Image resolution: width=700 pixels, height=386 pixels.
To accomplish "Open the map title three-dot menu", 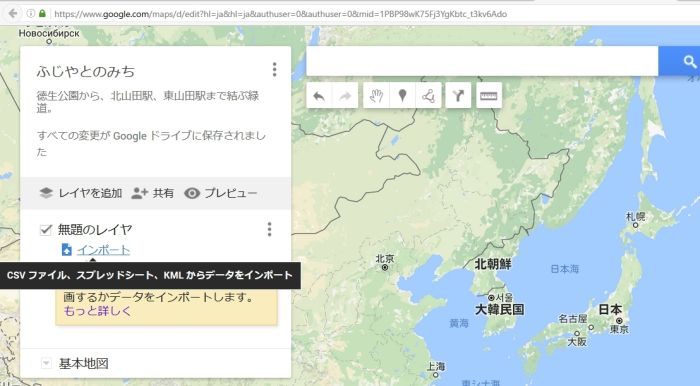I will [x=275, y=70].
